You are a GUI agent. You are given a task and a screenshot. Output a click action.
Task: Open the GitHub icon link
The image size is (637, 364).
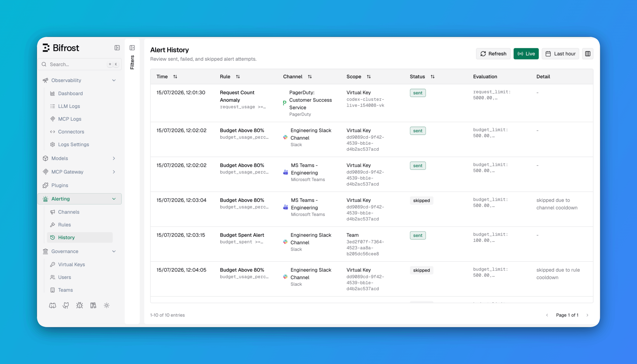coord(66,305)
